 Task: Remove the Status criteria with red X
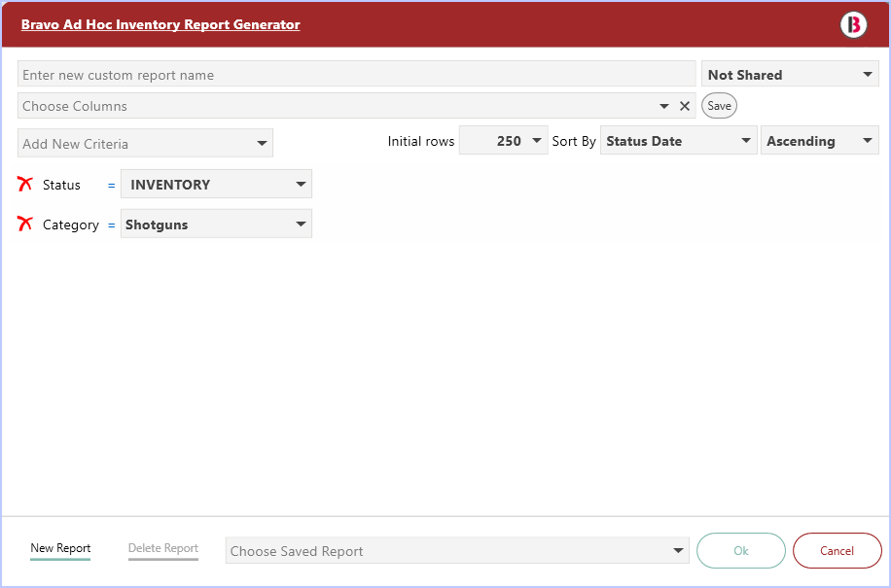pyautogui.click(x=25, y=184)
